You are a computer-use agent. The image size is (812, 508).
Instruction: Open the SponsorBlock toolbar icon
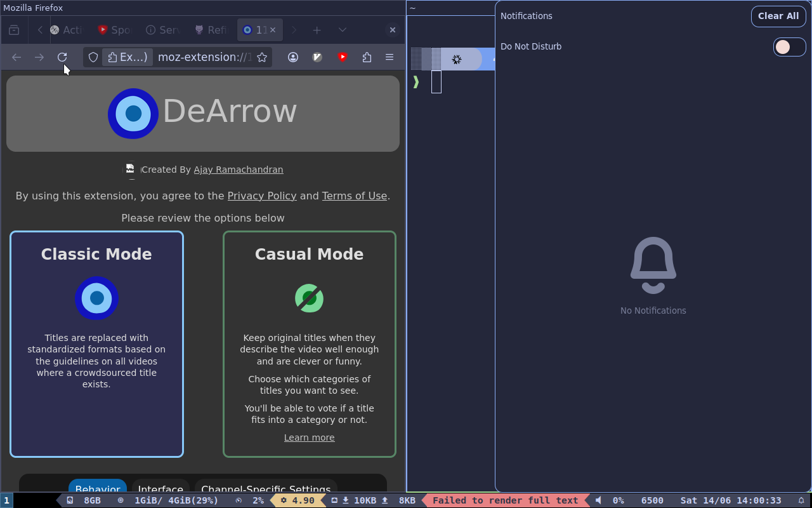[343, 57]
